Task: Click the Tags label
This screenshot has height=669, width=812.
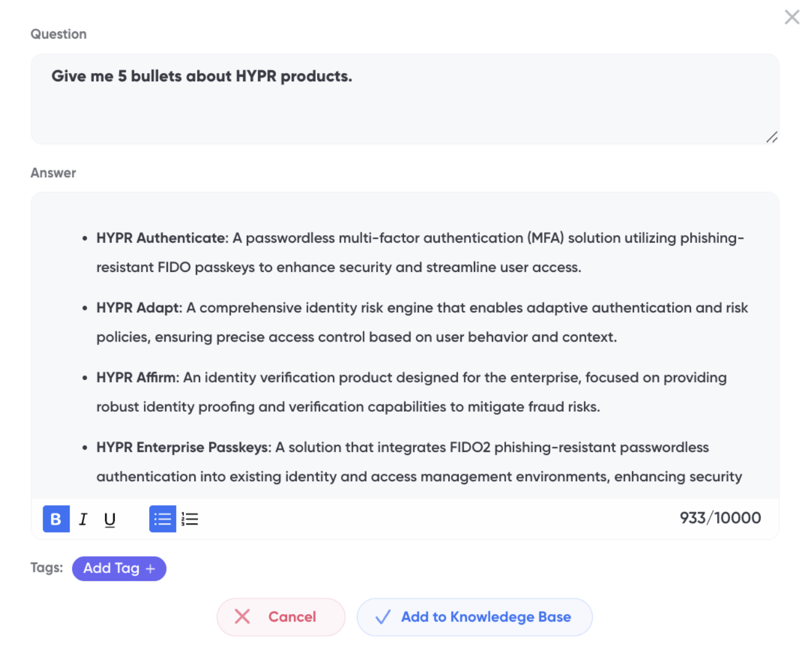Action: pos(47,568)
